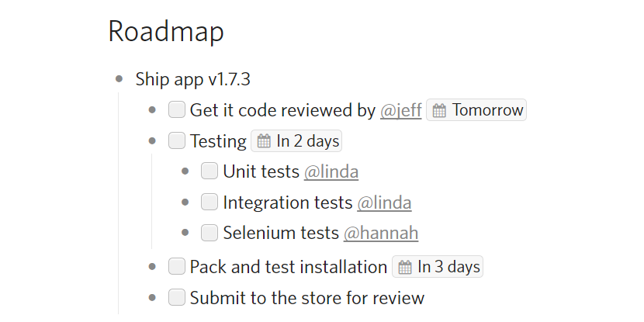Screen dimensions: 644x322
Task: Click the Roadmap heading
Action: click(x=166, y=32)
